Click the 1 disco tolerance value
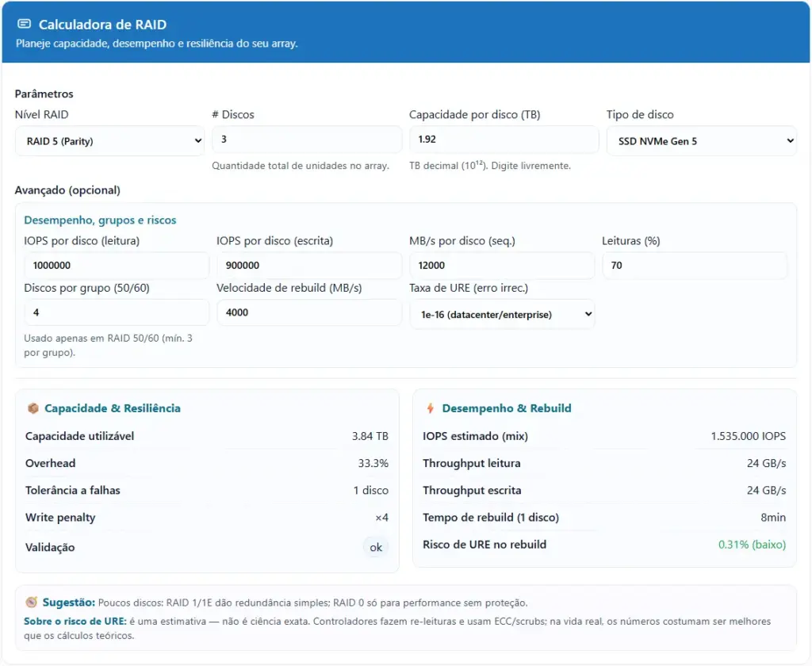The image size is (812, 666). (371, 490)
